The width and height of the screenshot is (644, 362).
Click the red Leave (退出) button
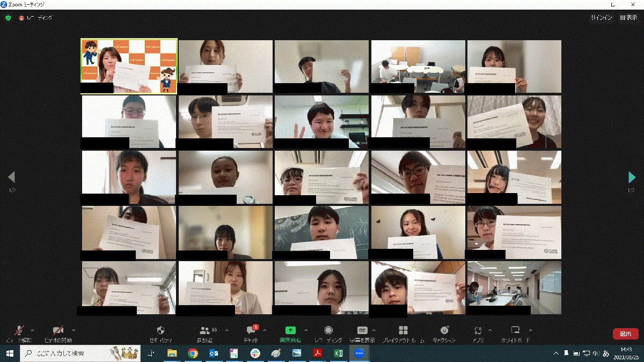coord(625,334)
